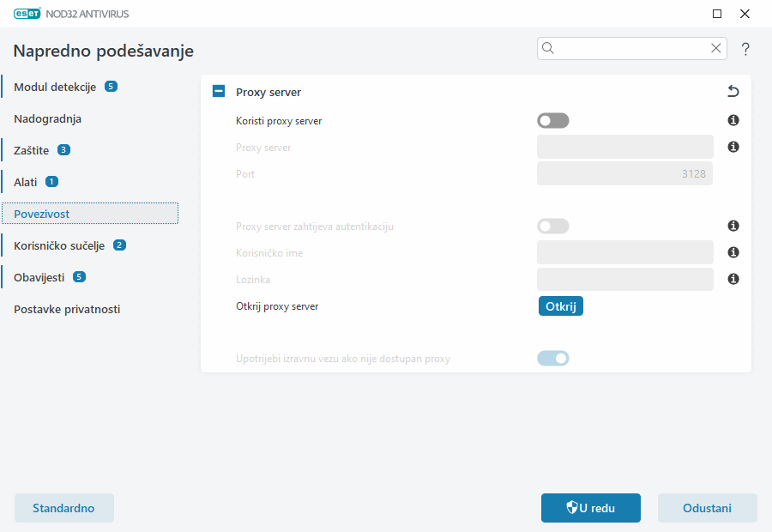This screenshot has width=772, height=532.
Task: Clear the search box with the X icon
Action: [716, 48]
